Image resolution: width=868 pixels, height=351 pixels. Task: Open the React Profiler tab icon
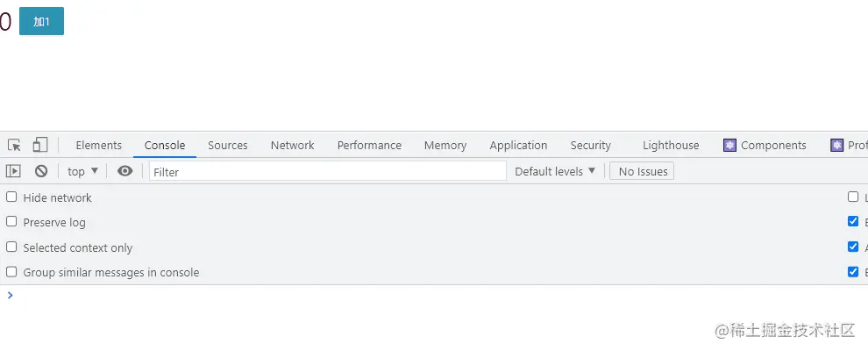coord(837,145)
